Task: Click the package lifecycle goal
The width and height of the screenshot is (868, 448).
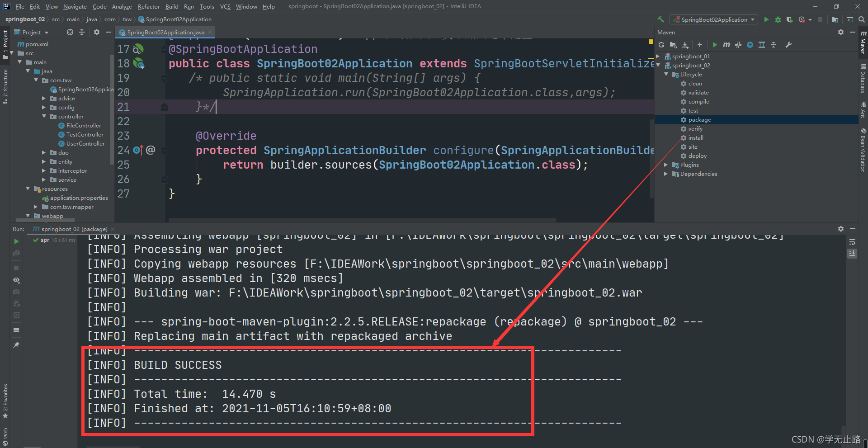Action: [699, 120]
